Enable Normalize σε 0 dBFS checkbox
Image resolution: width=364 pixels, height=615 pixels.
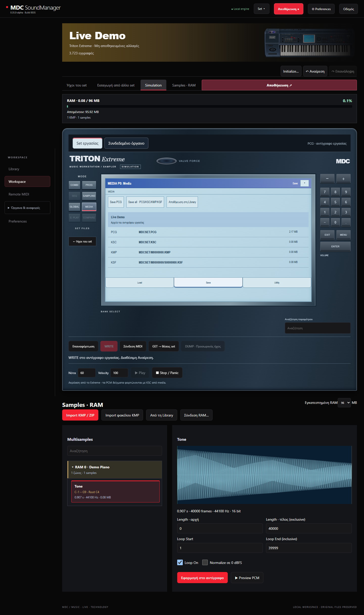(x=205, y=562)
